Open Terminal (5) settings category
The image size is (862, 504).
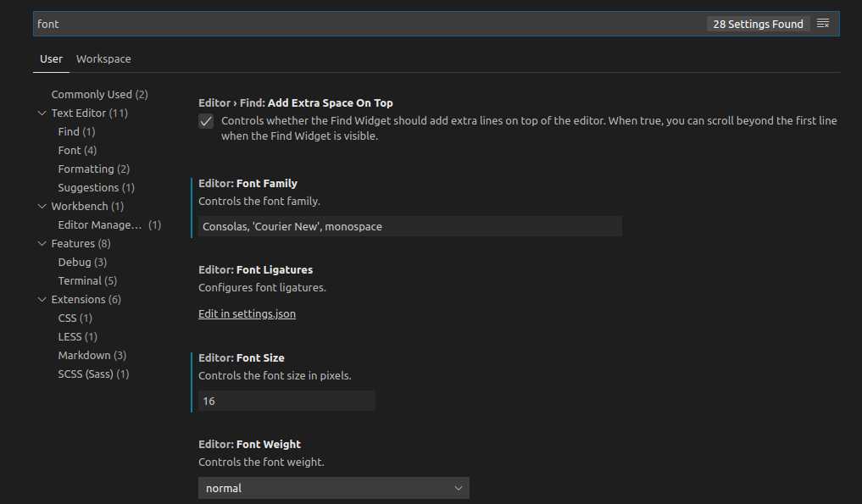pos(87,280)
